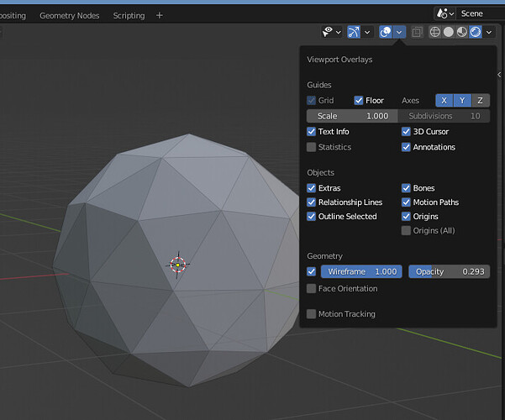
Task: Disable the wireframe overlay checkbox
Action: (311, 271)
